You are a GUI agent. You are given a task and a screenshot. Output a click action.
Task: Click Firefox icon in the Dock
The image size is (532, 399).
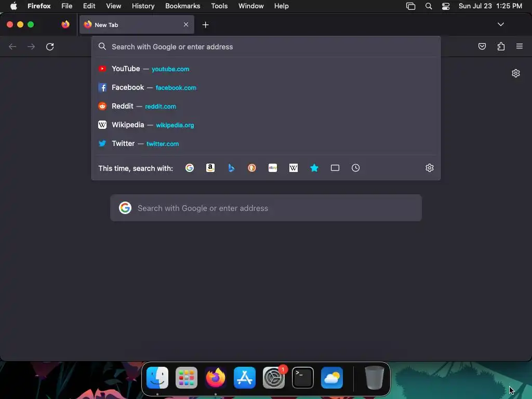click(x=216, y=378)
